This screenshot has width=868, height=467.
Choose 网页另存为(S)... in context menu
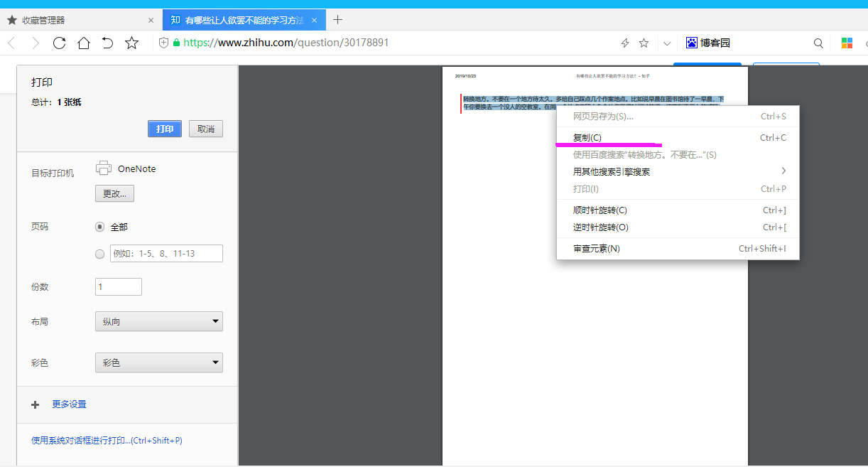(x=678, y=117)
